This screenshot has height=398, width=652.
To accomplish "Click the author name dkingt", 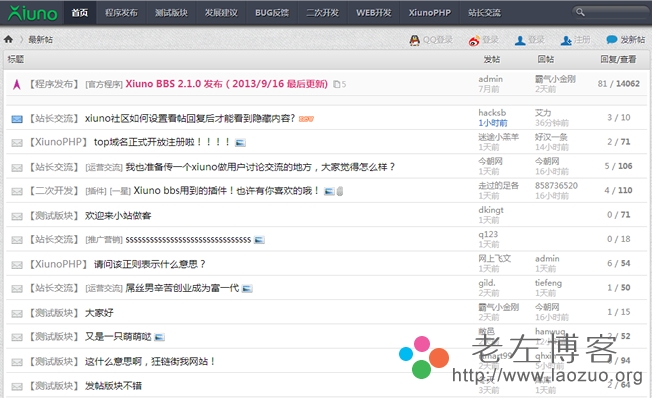I will click(x=491, y=210).
